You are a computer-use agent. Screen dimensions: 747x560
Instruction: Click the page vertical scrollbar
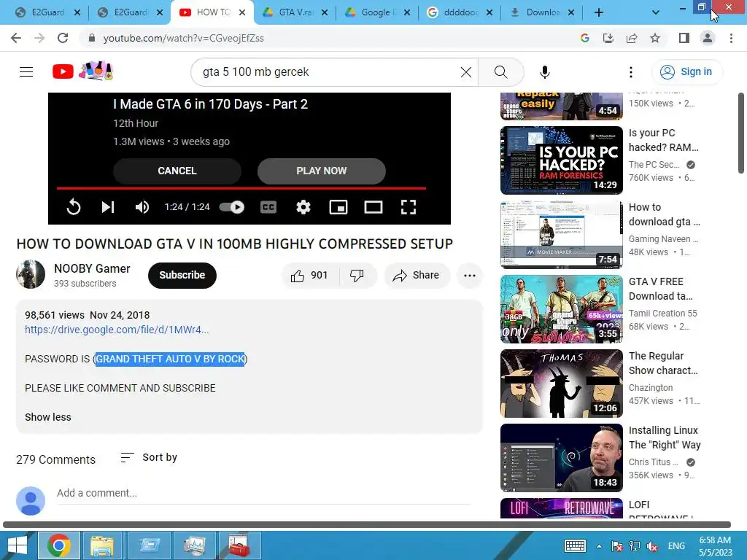pos(741,133)
